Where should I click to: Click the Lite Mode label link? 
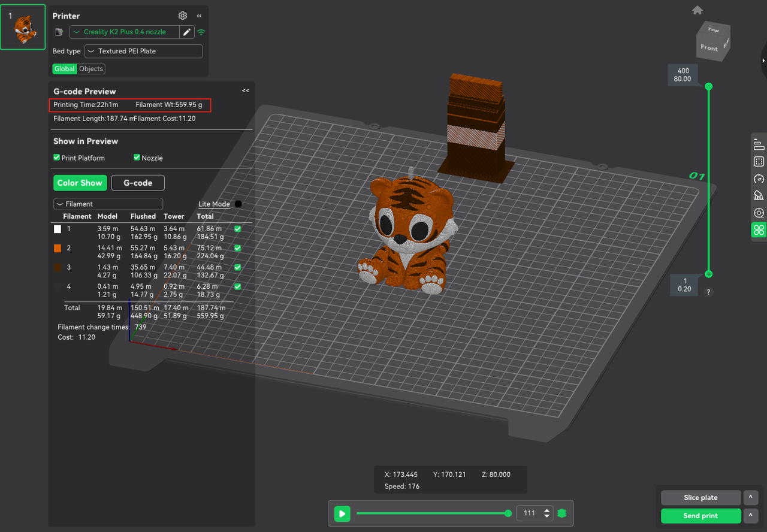point(214,204)
